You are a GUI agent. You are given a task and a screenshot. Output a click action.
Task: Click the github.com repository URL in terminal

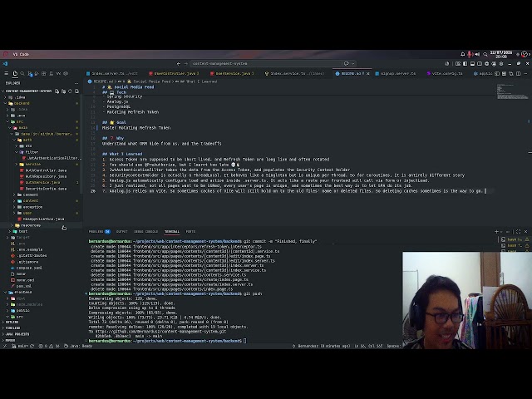click(x=160, y=332)
